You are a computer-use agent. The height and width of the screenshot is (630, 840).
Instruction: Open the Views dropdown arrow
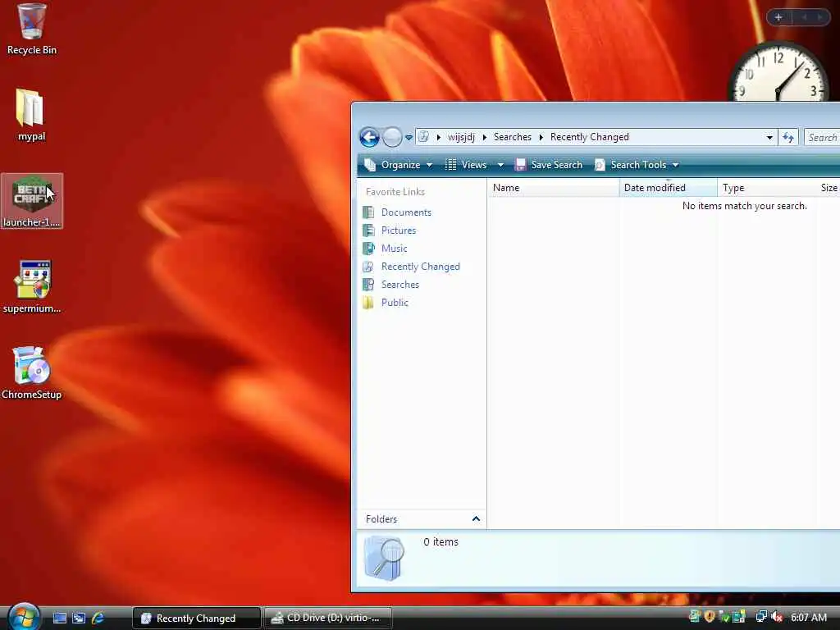point(500,165)
